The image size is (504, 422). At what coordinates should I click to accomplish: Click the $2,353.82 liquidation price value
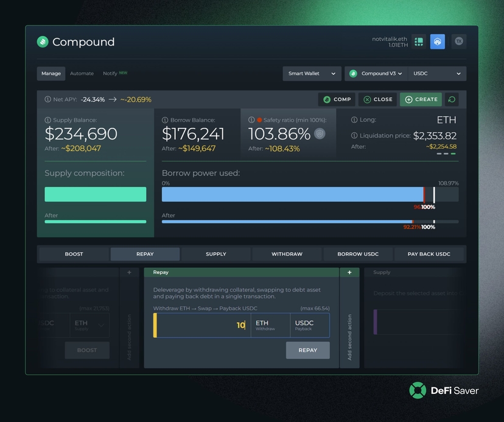coord(435,136)
